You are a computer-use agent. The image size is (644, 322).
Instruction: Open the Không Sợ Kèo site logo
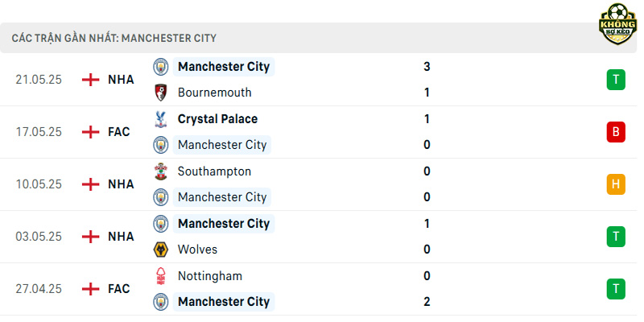617,24
